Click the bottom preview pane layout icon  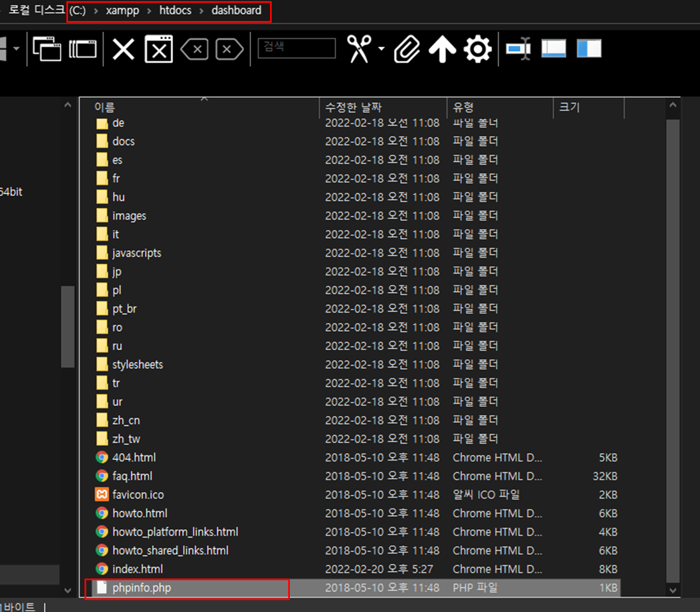click(x=554, y=49)
